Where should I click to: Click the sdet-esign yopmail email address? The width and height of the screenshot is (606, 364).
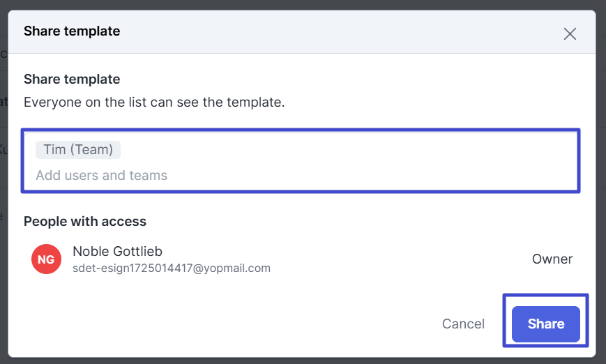click(172, 268)
